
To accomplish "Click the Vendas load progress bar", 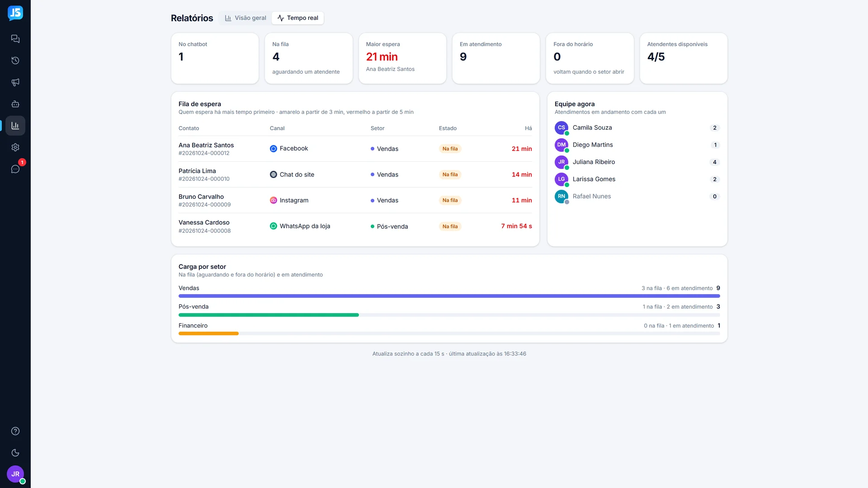I will click(449, 296).
